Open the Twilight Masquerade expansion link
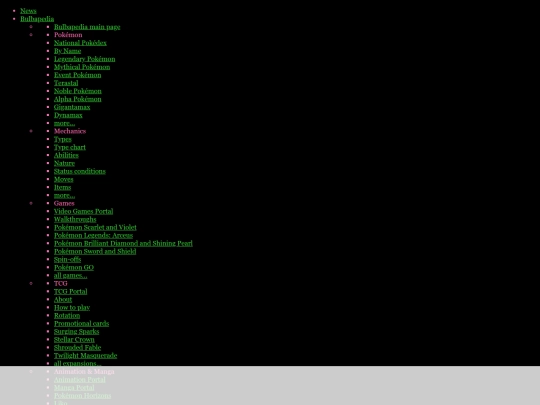The height and width of the screenshot is (405, 540). pyautogui.click(x=86, y=356)
